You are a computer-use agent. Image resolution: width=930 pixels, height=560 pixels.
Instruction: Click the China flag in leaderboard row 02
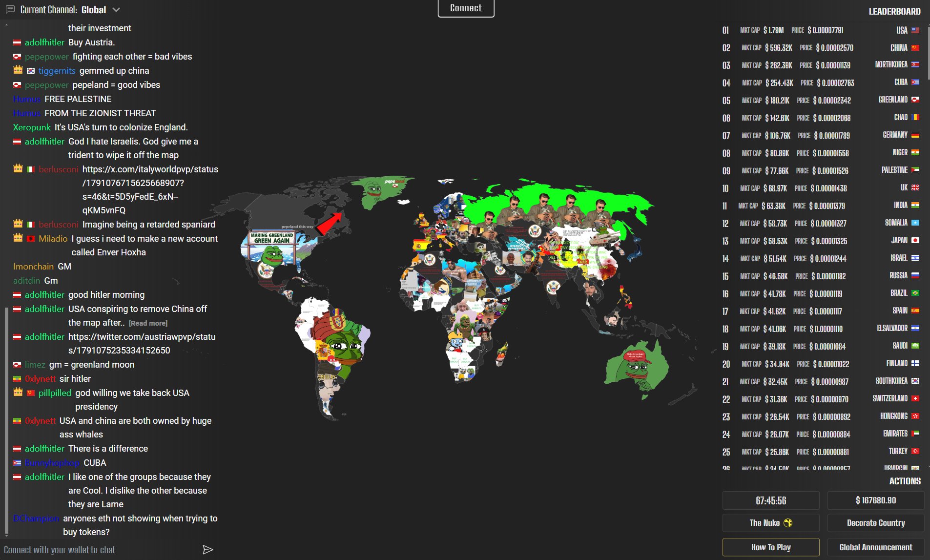pyautogui.click(x=915, y=48)
